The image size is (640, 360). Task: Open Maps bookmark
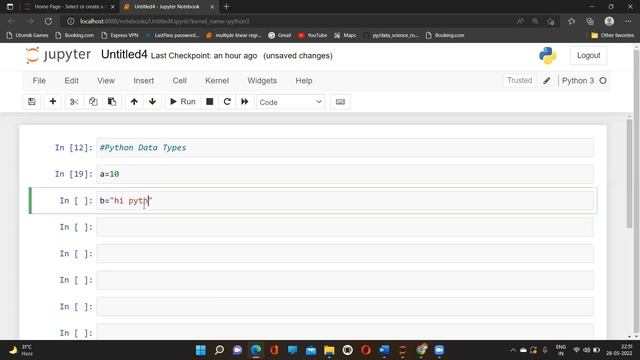[345, 36]
